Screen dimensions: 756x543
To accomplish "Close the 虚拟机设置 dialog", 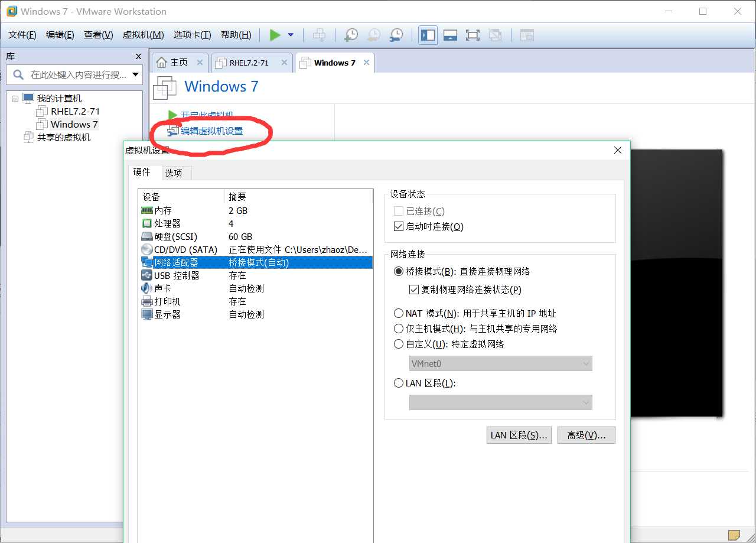I will [618, 151].
